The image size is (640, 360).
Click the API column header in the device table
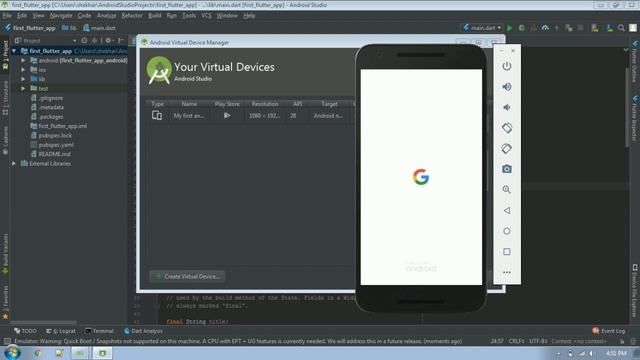(x=298, y=104)
